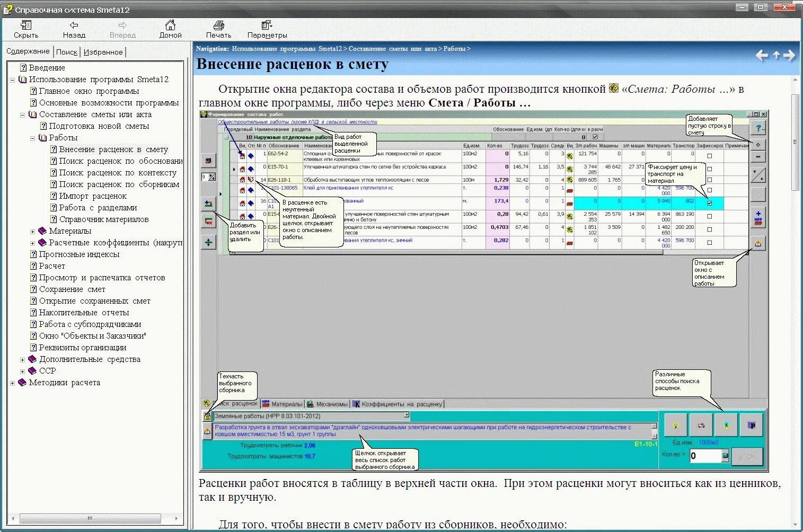Switch to the Избранное tab
Image resolution: width=803 pixels, height=532 pixels.
[x=103, y=52]
